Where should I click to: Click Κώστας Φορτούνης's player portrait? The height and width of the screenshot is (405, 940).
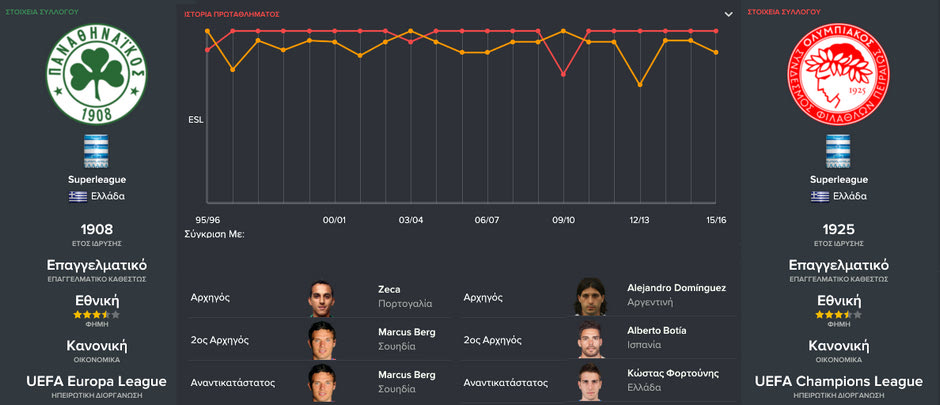[x=590, y=381]
